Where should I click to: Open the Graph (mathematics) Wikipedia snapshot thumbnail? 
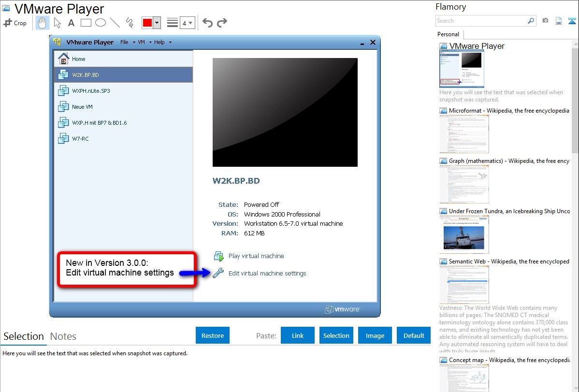[x=464, y=184]
